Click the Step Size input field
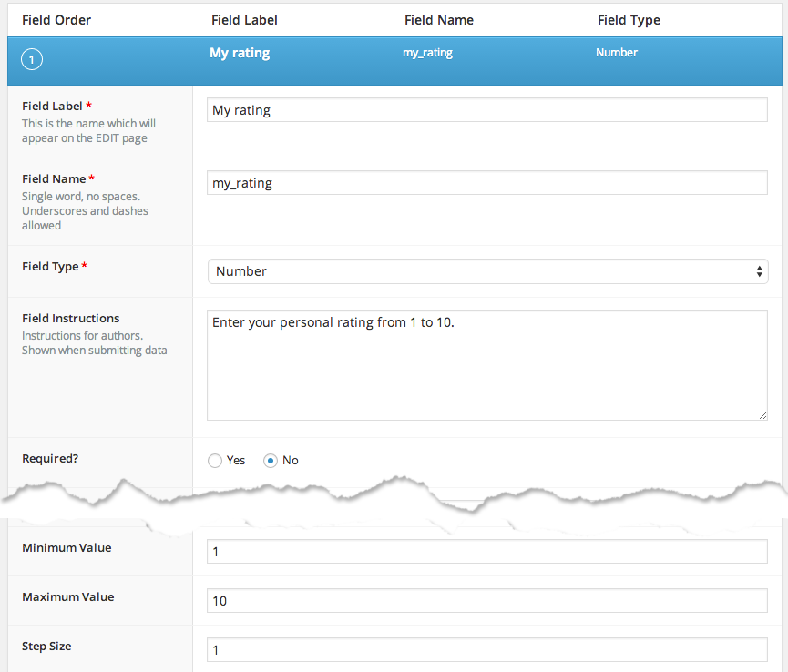788x672 pixels. click(486, 650)
